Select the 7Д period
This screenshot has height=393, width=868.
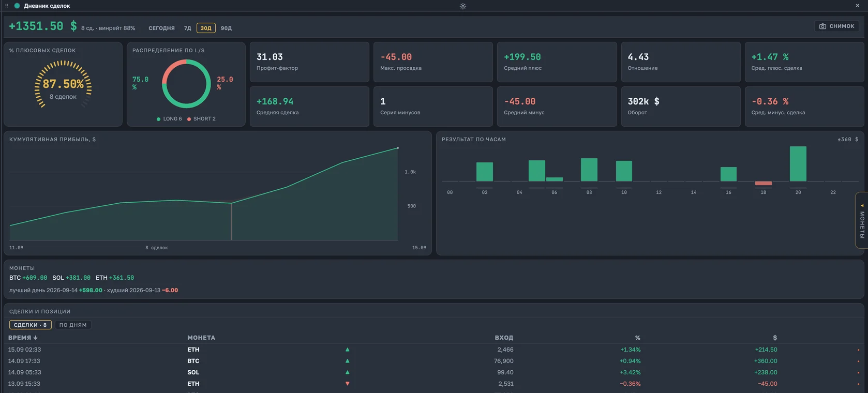click(187, 28)
